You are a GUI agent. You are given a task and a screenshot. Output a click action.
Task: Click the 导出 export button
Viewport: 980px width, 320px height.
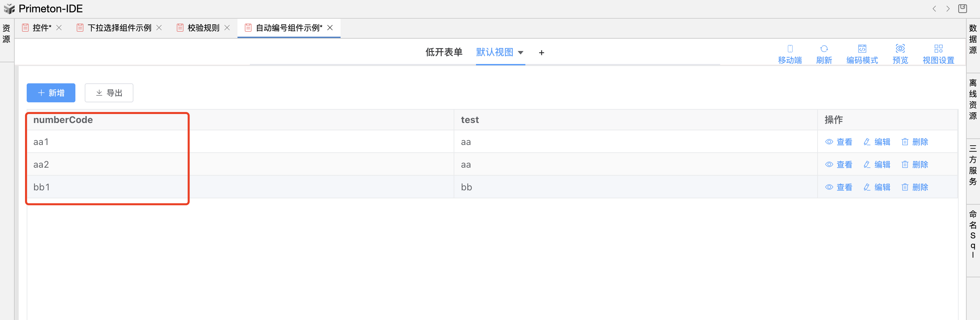pos(109,93)
